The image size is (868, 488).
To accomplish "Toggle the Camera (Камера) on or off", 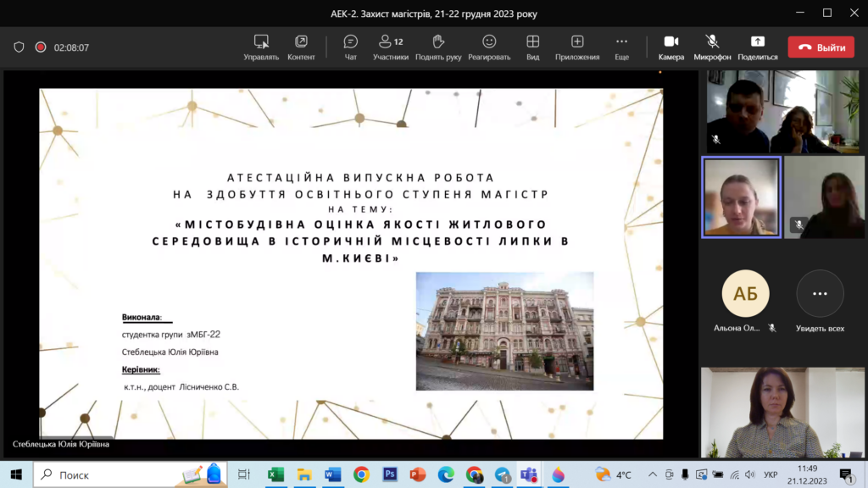I will tap(670, 47).
